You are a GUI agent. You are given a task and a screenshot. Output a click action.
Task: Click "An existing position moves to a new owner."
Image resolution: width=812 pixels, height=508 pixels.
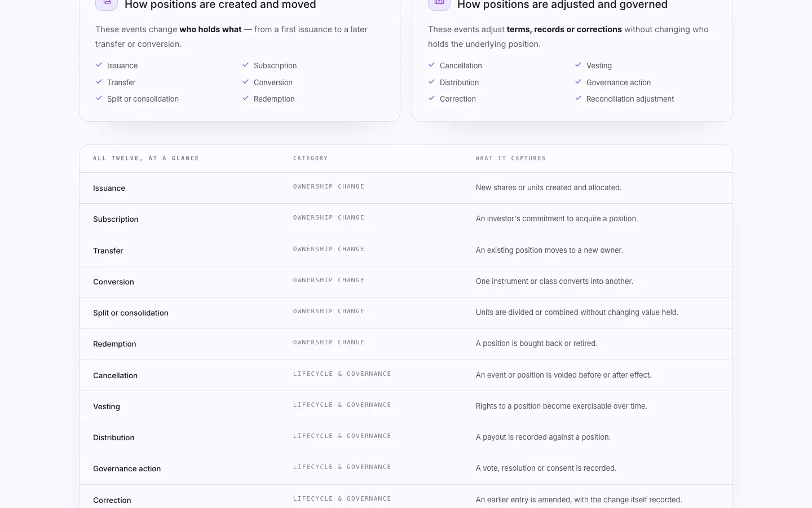549,250
